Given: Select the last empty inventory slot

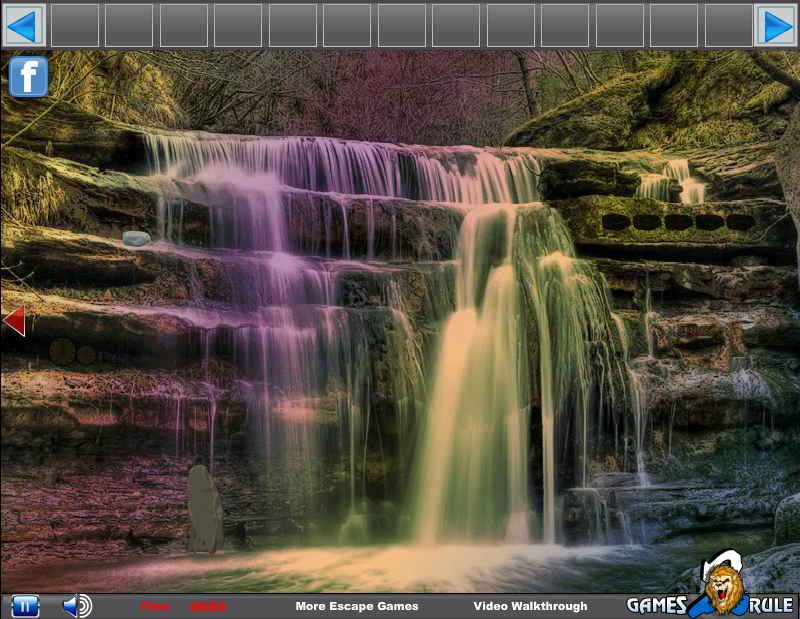Looking at the screenshot, I should [x=729, y=26].
